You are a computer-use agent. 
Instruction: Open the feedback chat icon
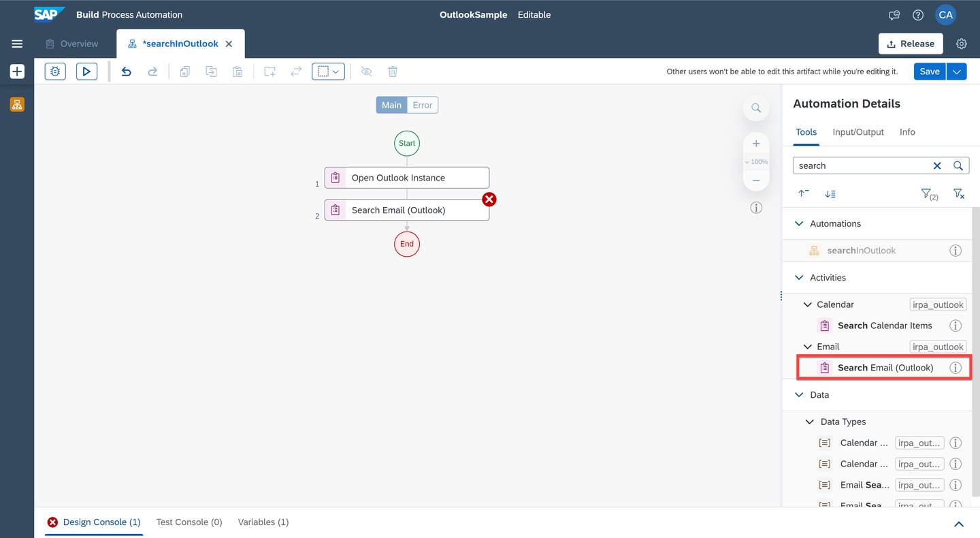(894, 15)
